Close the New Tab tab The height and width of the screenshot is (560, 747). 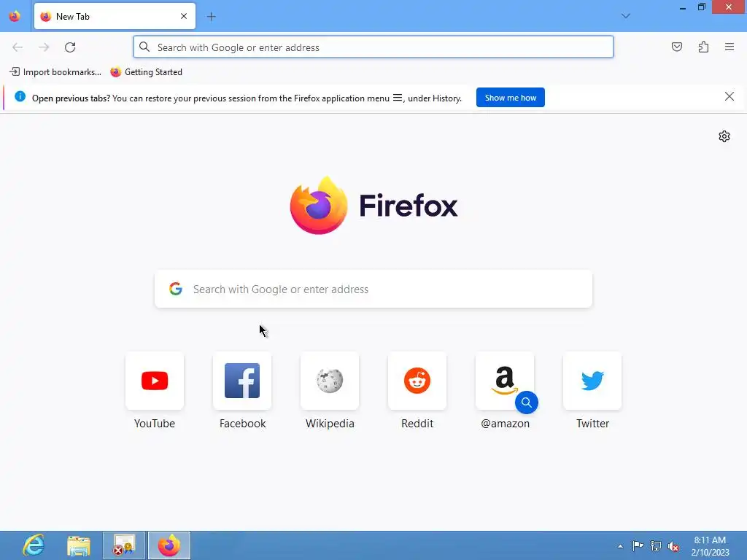184,16
